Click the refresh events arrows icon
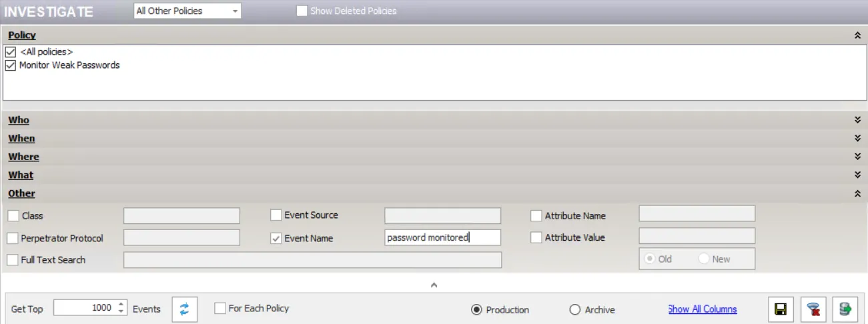This screenshot has width=868, height=324. (184, 309)
